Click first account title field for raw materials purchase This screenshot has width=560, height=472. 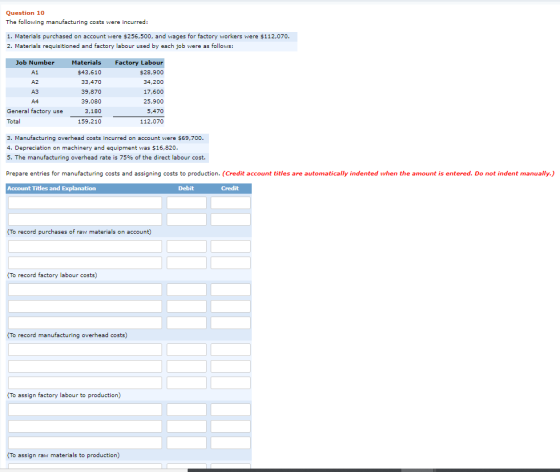(85, 203)
